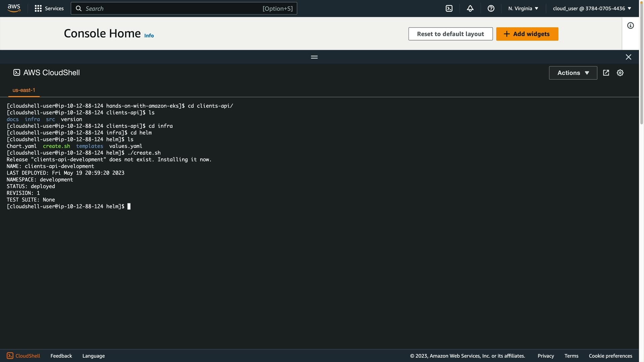Expand the N. Virginia region dropdown
This screenshot has height=362, width=644.
coord(523,8)
